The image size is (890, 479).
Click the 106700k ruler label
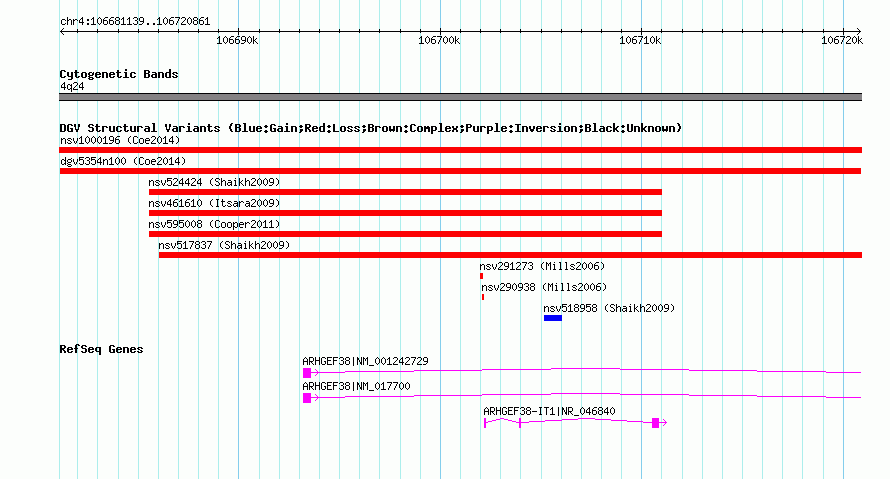(439, 40)
